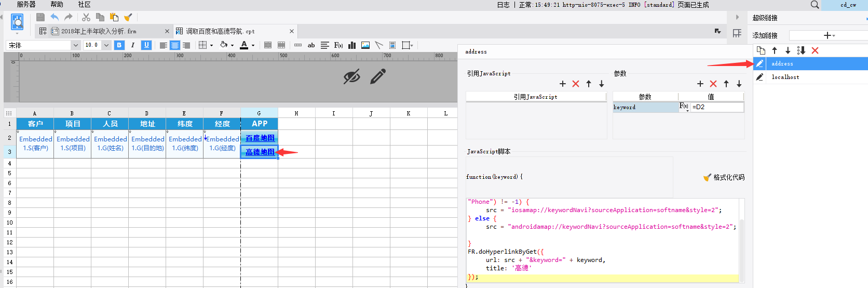Click the 高德地图 link cell
This screenshot has width=868, height=288.
point(260,152)
